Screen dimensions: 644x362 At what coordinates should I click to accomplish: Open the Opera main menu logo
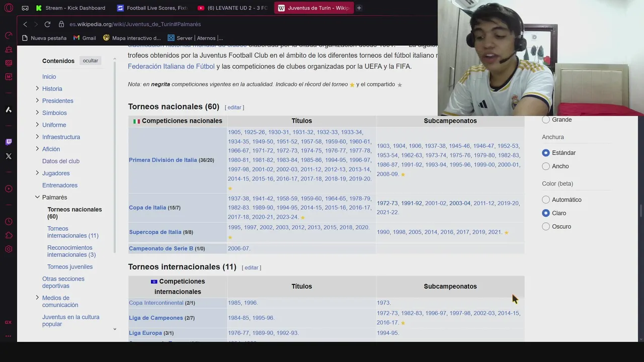(9, 8)
